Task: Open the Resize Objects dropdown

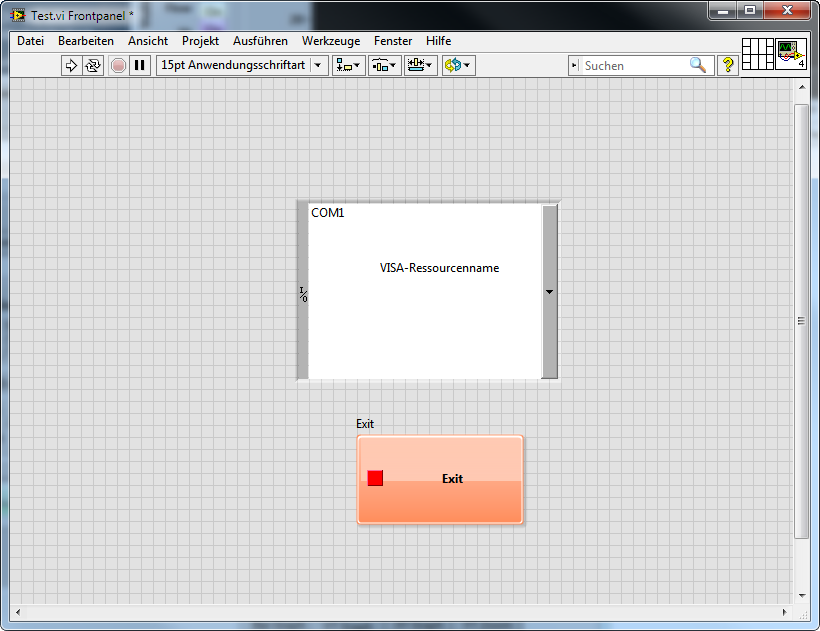Action: pyautogui.click(x=420, y=65)
